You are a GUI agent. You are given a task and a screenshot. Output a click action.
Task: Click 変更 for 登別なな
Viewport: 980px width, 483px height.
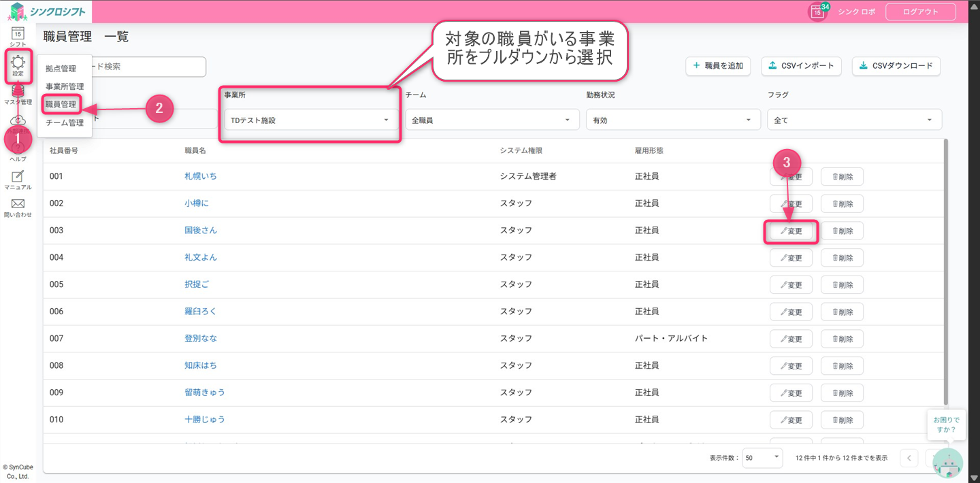tap(791, 339)
